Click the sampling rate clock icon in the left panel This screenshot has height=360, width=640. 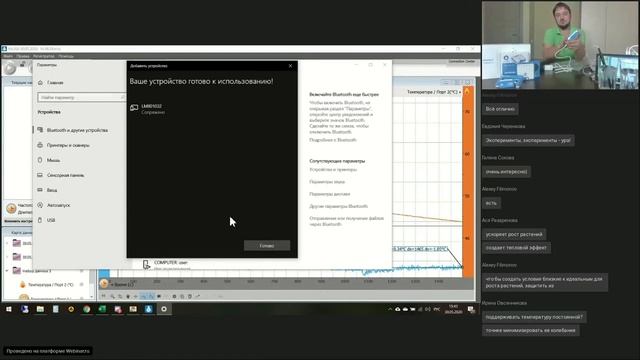click(x=11, y=208)
